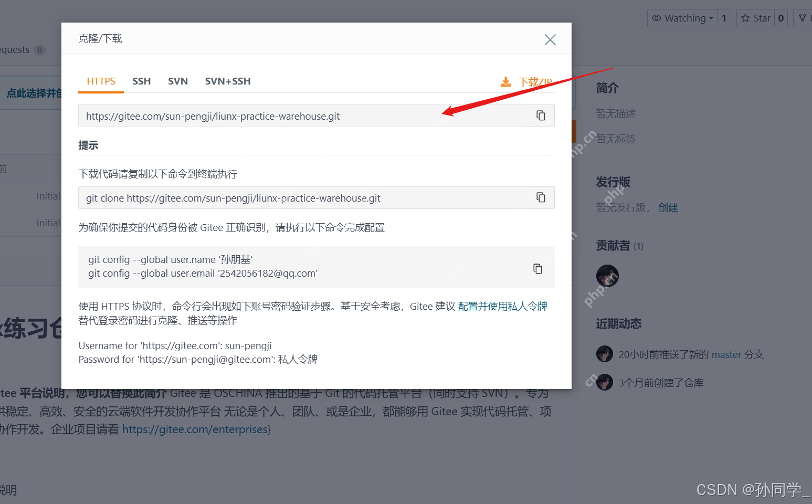Viewport: 812px width, 504px height.
Task: Click the 简介 heading
Action: pos(607,88)
